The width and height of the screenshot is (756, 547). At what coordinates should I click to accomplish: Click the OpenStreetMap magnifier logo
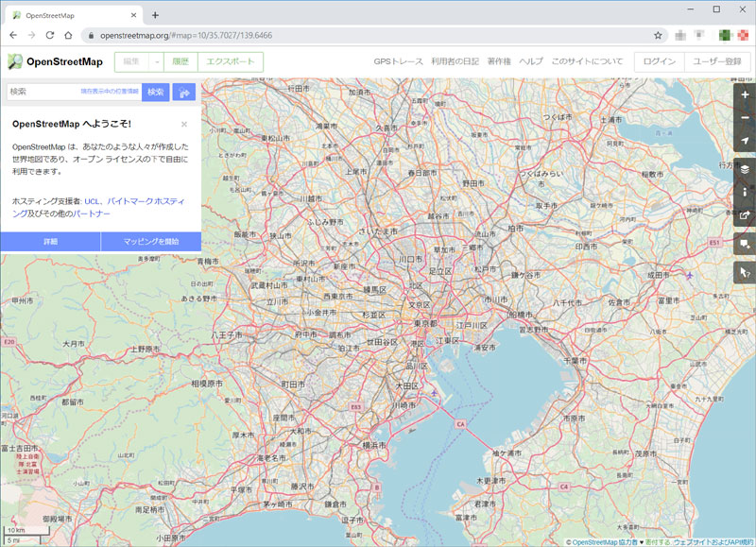click(x=15, y=61)
